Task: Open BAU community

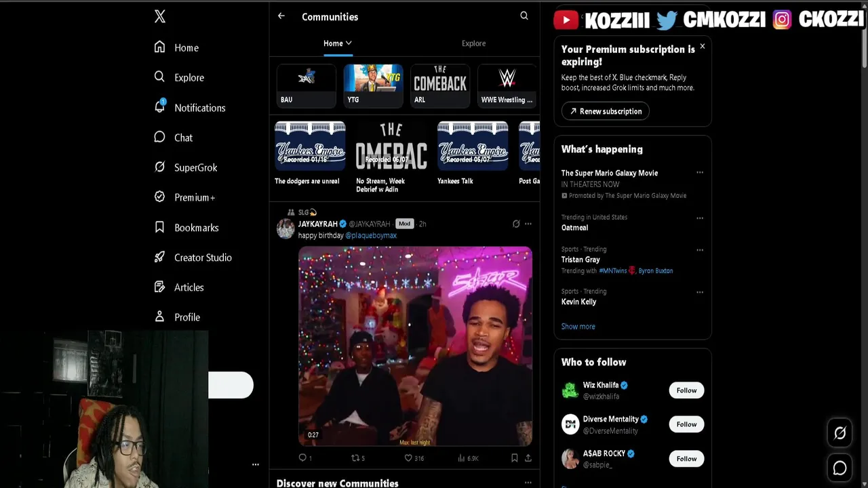Action: coord(306,86)
